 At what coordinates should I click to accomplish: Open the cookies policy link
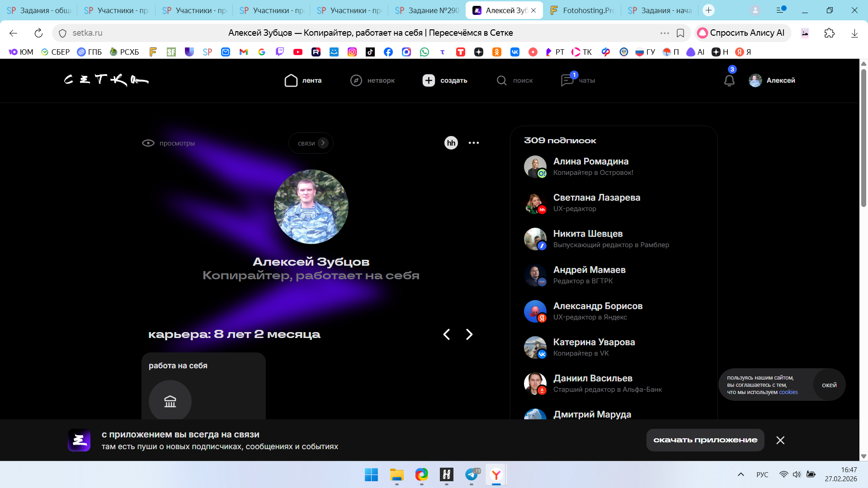(788, 392)
